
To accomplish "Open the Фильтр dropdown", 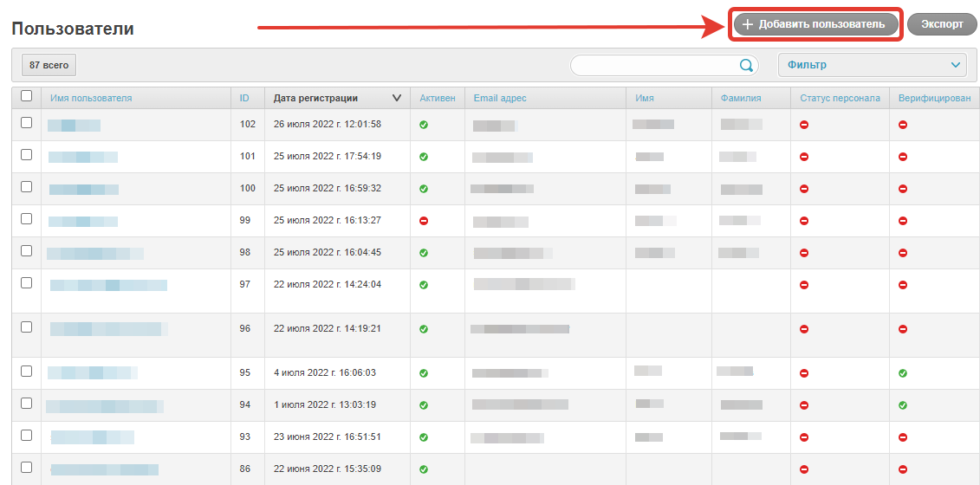I will (x=873, y=65).
